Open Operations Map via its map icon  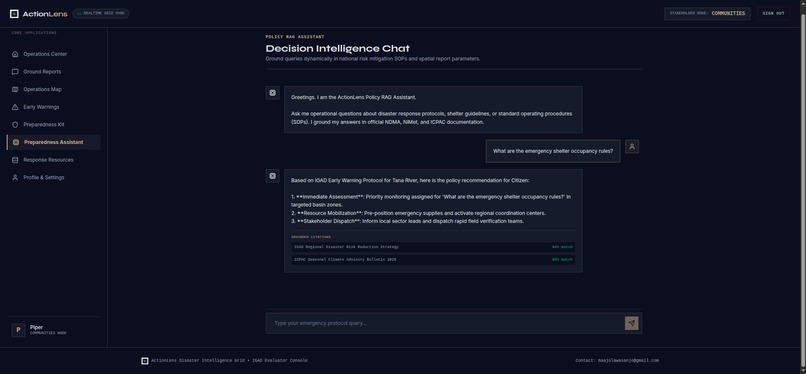[15, 89]
